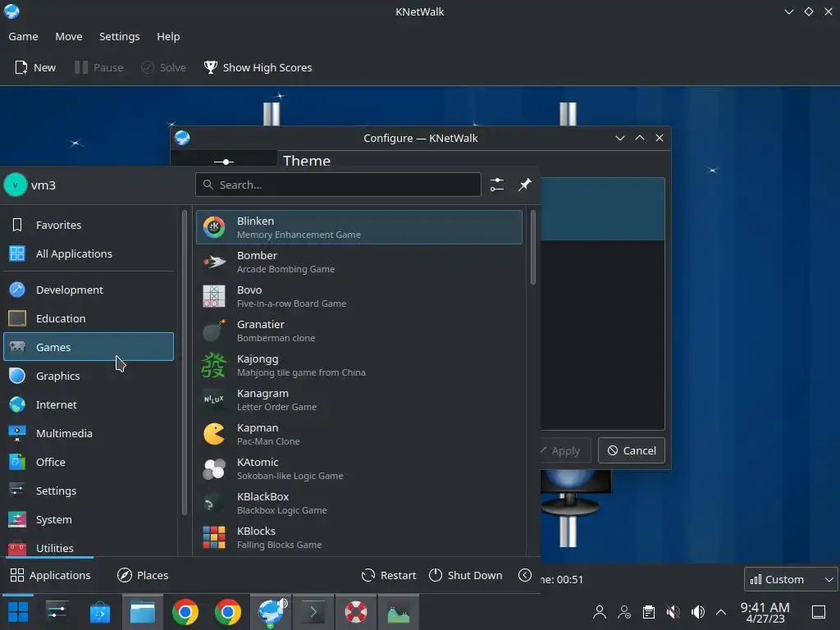Click the launcher app list scrollbar
The width and height of the screenshot is (840, 630).
click(533, 248)
